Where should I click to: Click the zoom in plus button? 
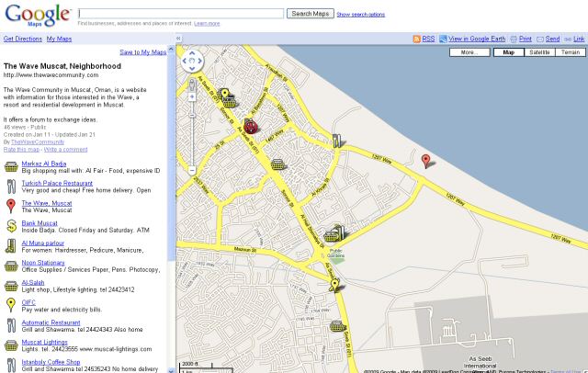[192, 97]
